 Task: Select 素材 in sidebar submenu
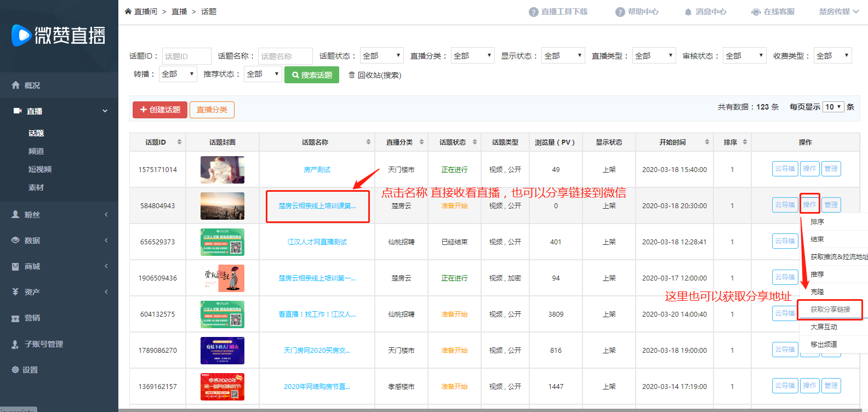click(36, 187)
